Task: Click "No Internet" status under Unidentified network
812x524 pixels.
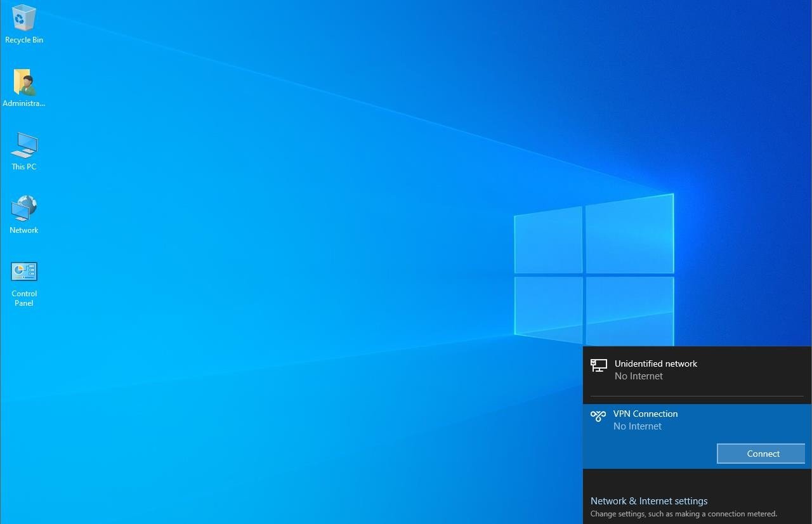Action: [x=639, y=376]
